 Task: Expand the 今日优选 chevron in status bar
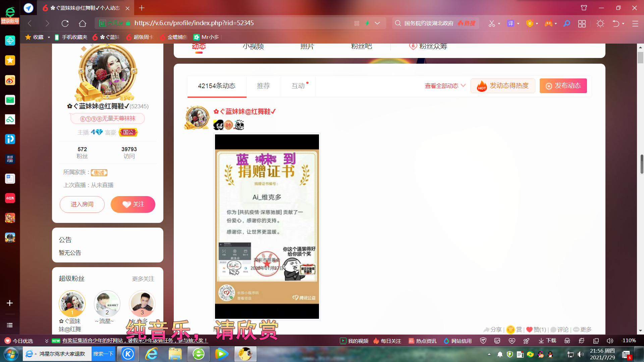47,341
